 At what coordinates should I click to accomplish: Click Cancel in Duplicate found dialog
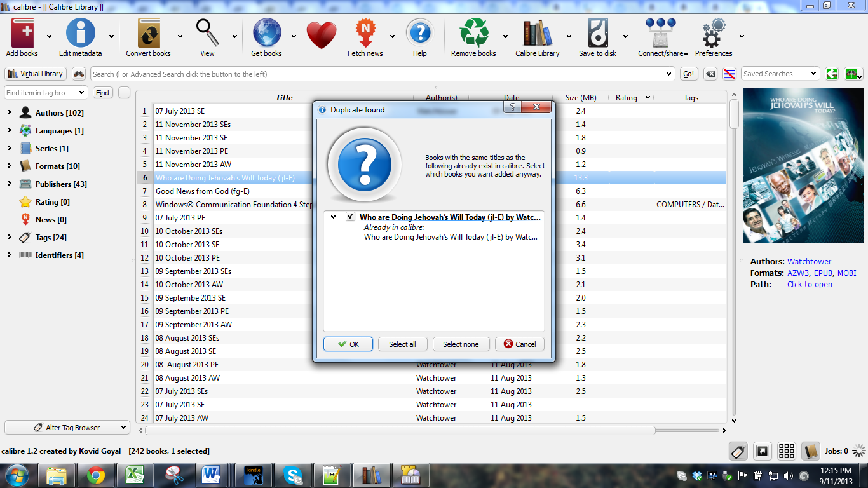pos(520,344)
